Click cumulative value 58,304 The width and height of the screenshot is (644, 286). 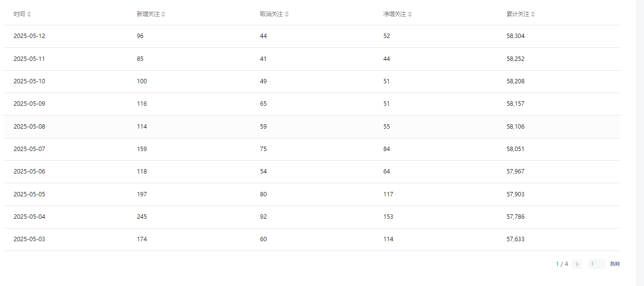point(516,36)
